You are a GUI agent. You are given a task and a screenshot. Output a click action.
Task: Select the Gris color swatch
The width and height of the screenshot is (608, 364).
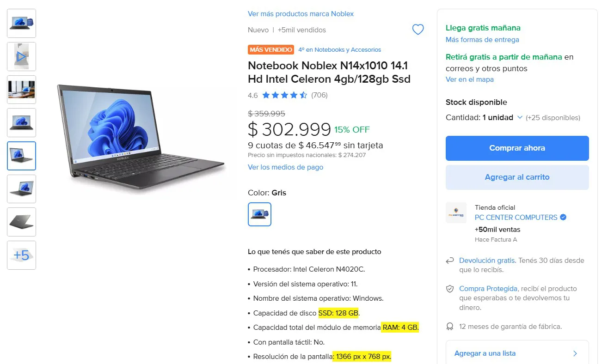pyautogui.click(x=259, y=214)
